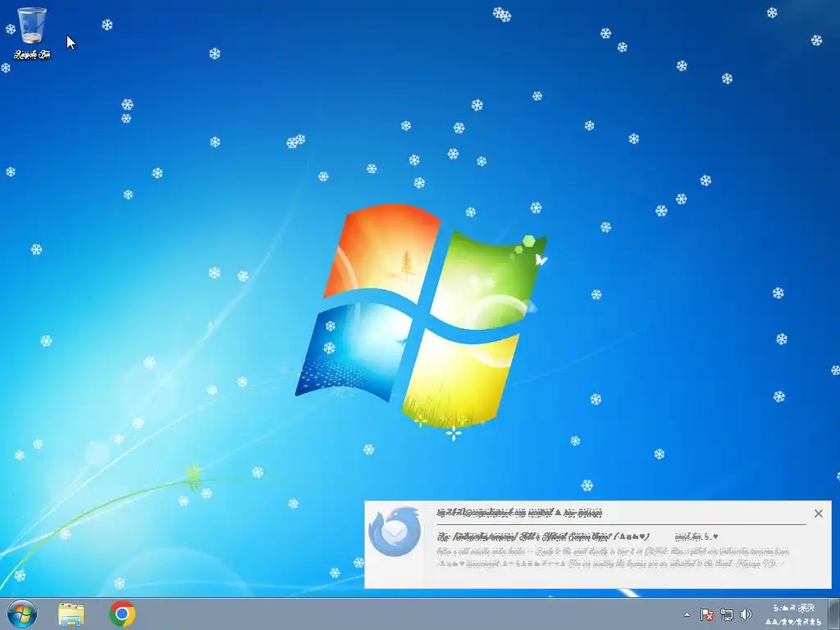Open the email subject line in the notification
Image resolution: width=840 pixels, height=630 pixels.
click(543, 536)
